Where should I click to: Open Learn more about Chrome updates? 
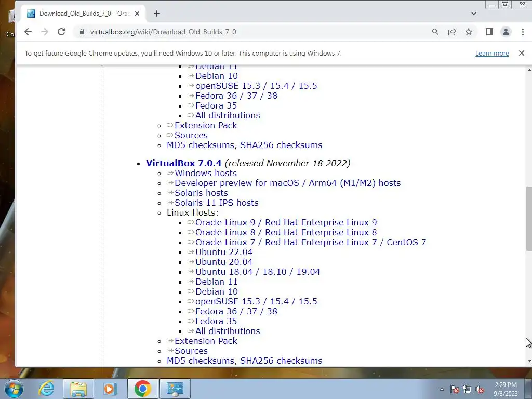point(492,54)
